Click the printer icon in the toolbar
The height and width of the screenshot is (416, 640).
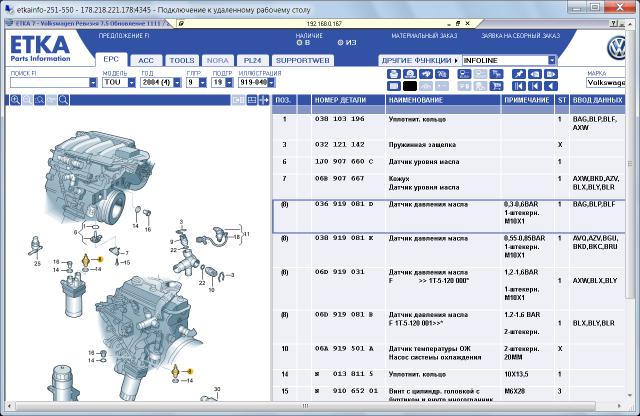pos(393,74)
